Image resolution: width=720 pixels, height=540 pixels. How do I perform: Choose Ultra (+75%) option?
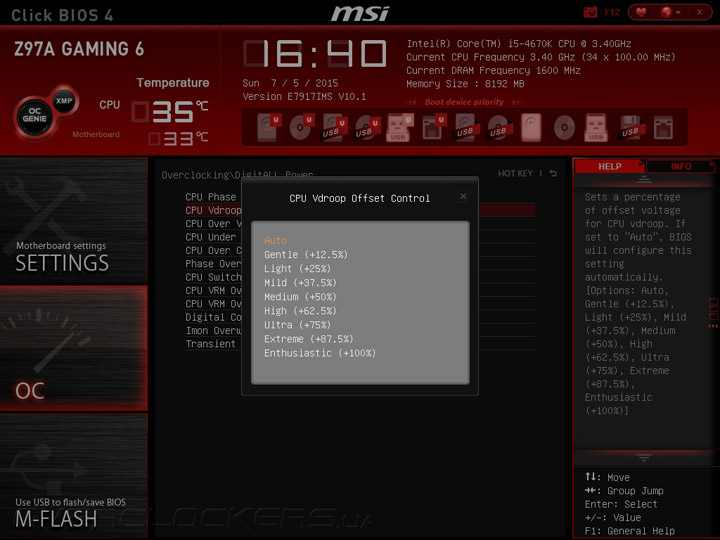point(298,325)
